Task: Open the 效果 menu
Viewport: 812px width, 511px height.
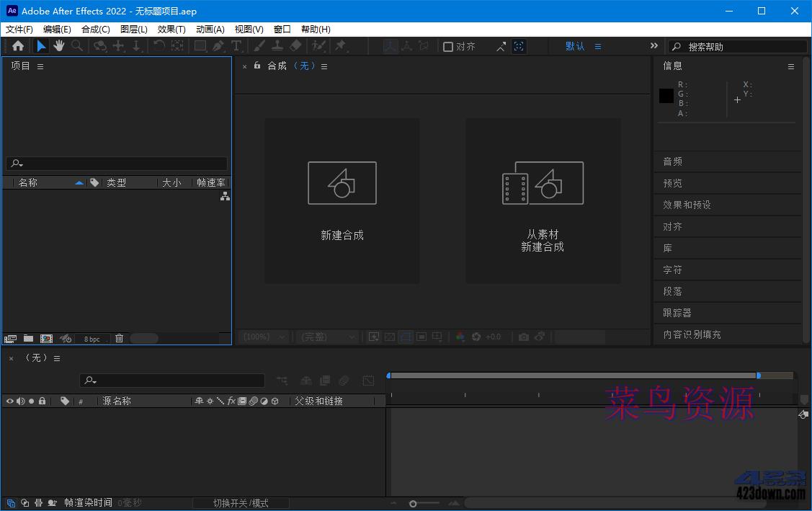Action: click(x=170, y=29)
